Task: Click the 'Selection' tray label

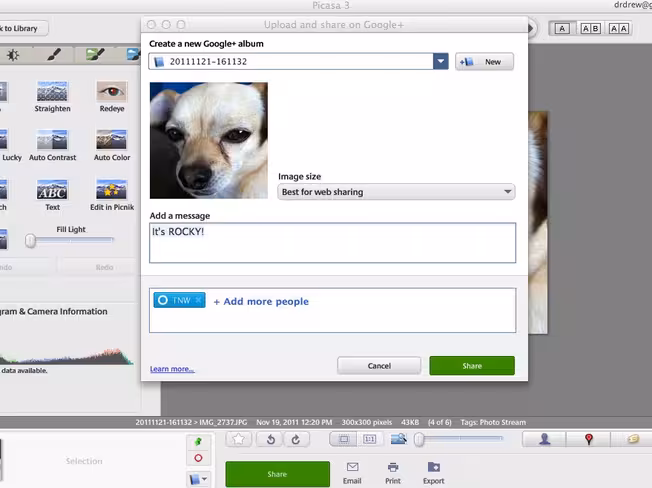Action: [x=84, y=461]
